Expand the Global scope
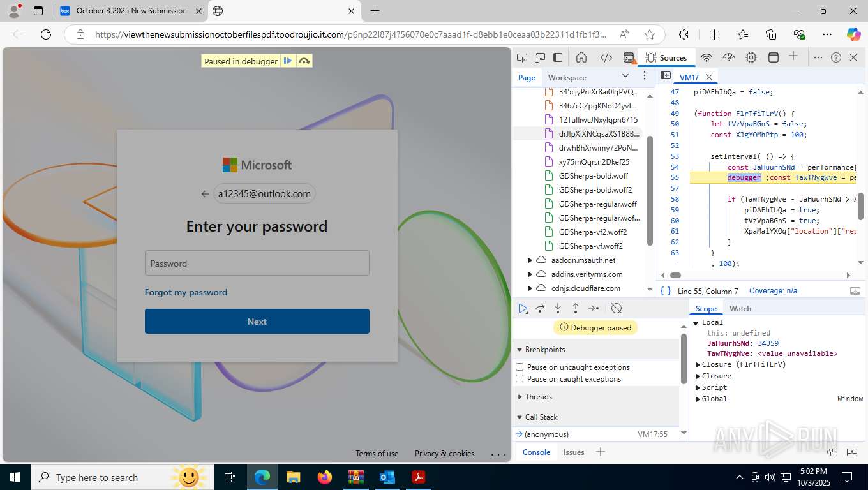 (x=698, y=399)
